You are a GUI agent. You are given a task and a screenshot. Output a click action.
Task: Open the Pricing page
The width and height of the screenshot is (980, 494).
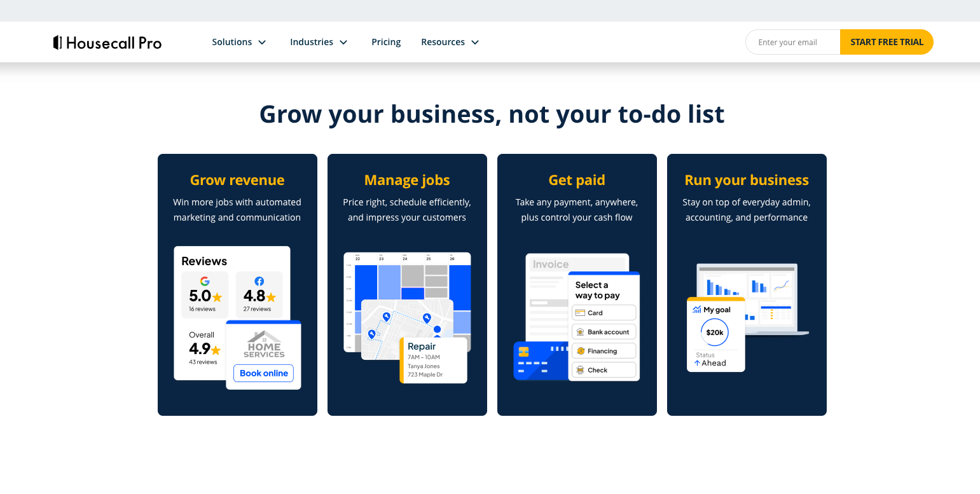[x=386, y=42]
